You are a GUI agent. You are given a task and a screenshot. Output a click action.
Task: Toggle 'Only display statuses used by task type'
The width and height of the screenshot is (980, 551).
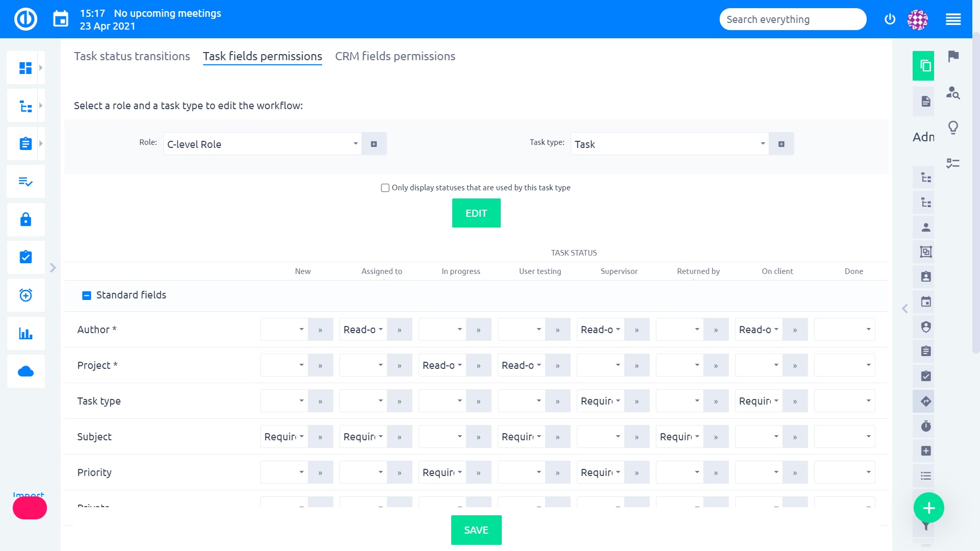(385, 188)
